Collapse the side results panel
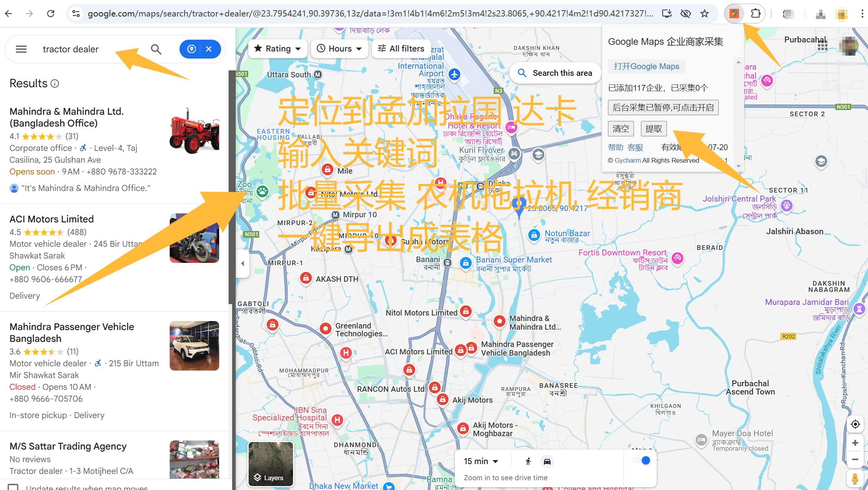 tap(243, 263)
